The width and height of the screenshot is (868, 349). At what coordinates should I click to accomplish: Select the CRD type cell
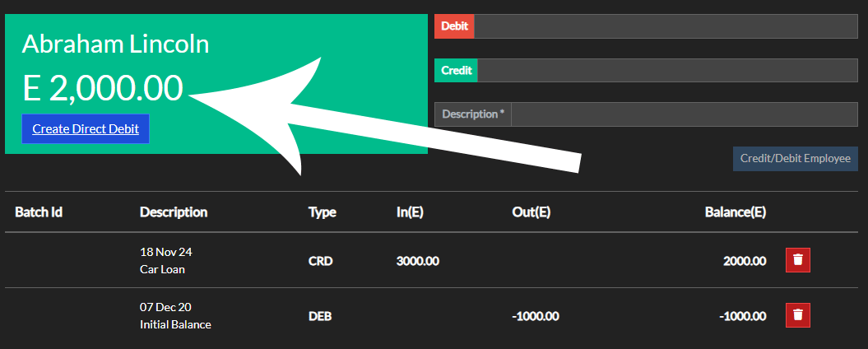click(323, 261)
